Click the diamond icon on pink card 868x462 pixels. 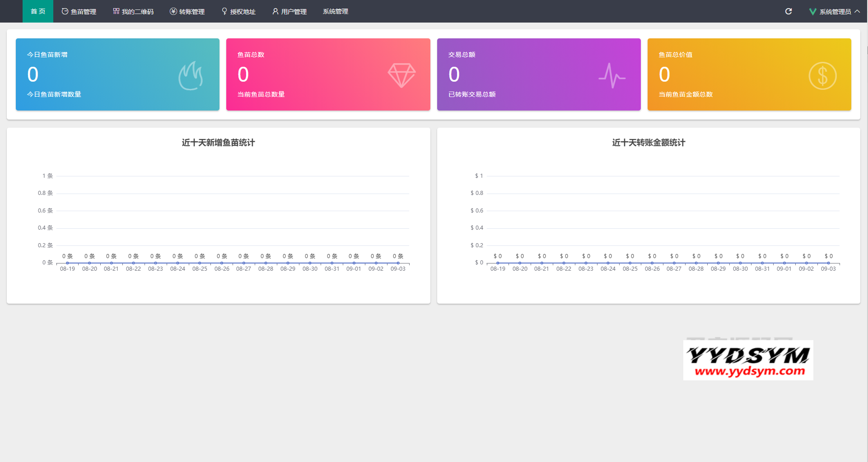401,75
